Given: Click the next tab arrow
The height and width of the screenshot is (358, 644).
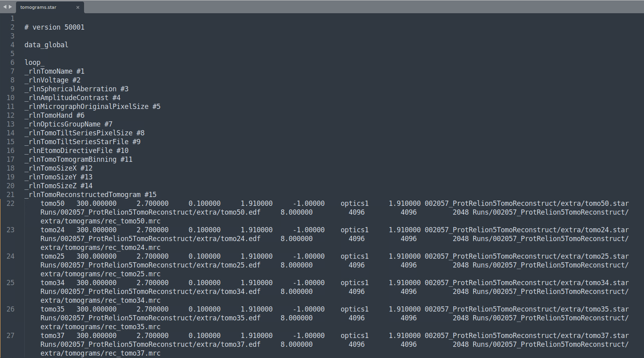Looking at the screenshot, I should click(10, 7).
